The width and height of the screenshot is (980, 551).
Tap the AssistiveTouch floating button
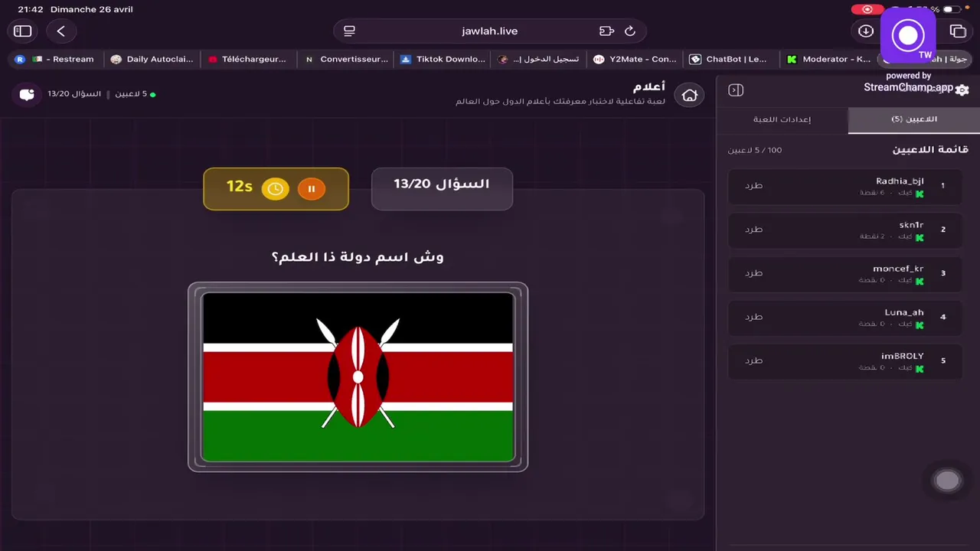tap(948, 481)
